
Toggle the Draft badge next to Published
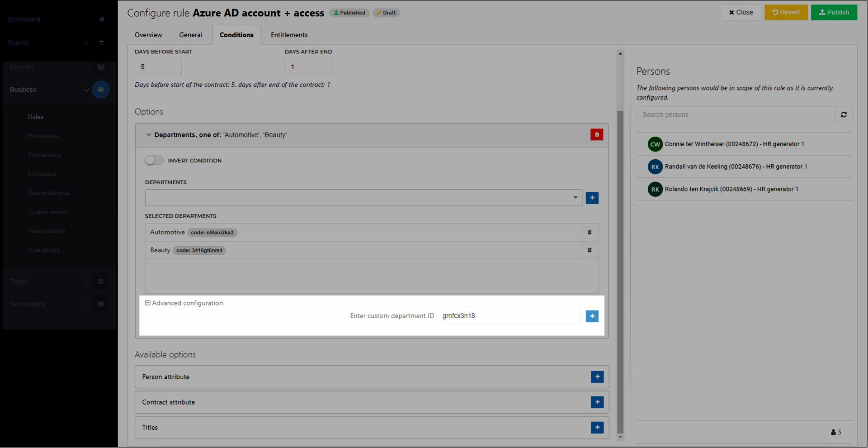coord(386,13)
